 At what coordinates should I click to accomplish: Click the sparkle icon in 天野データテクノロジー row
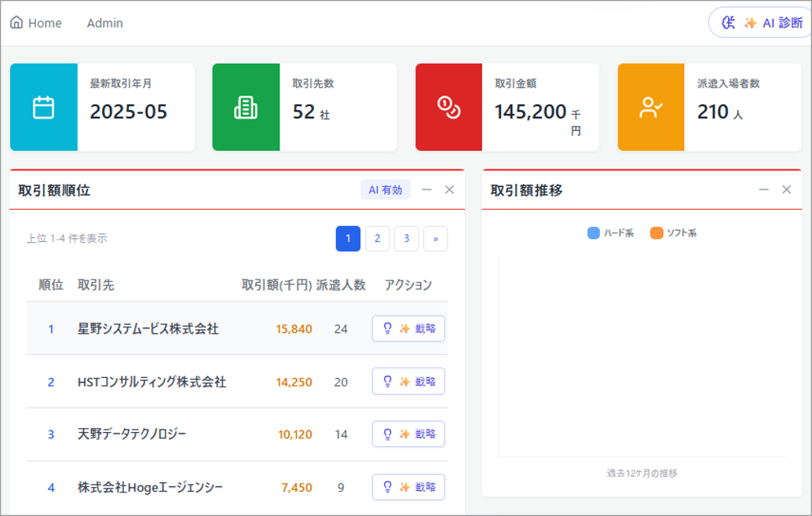pyautogui.click(x=404, y=434)
